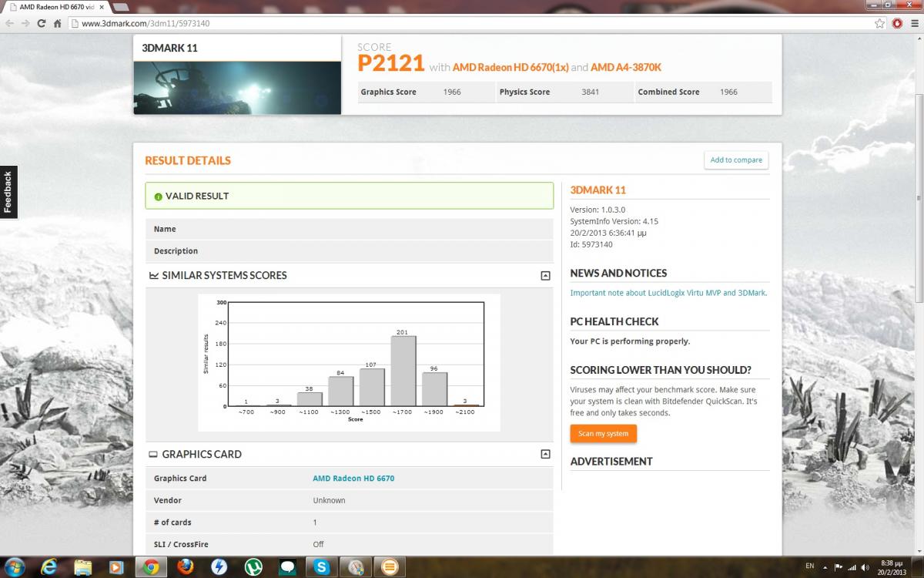Open the LucidLogix Virtu MVP notice link

pyautogui.click(x=668, y=293)
